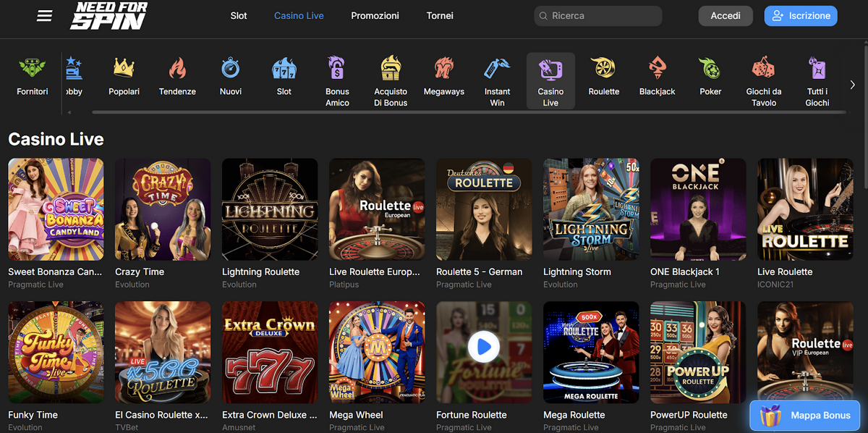The width and height of the screenshot is (868, 433).
Task: Open the El Casino Roulette x500 thumbnail
Action: pos(163,352)
